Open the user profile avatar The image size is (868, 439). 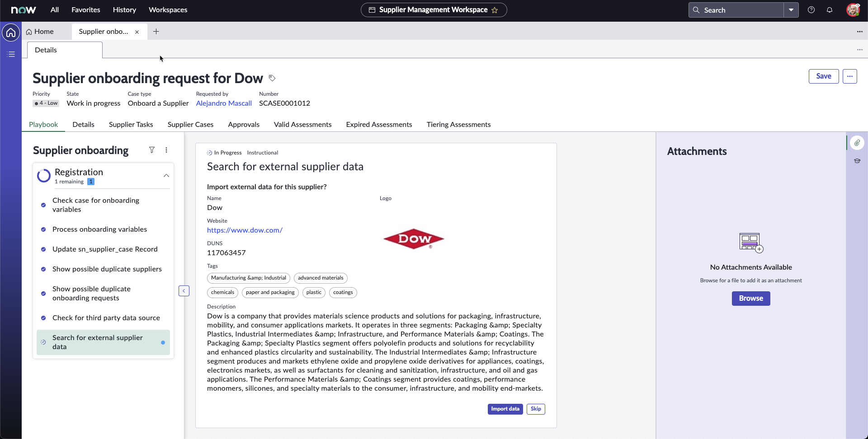click(853, 10)
